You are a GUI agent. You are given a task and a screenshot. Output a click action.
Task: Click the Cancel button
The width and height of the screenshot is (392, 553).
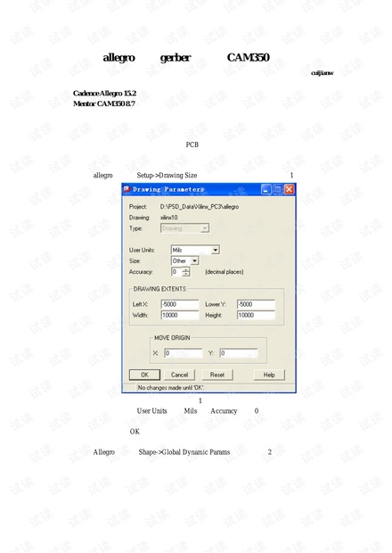(x=179, y=375)
